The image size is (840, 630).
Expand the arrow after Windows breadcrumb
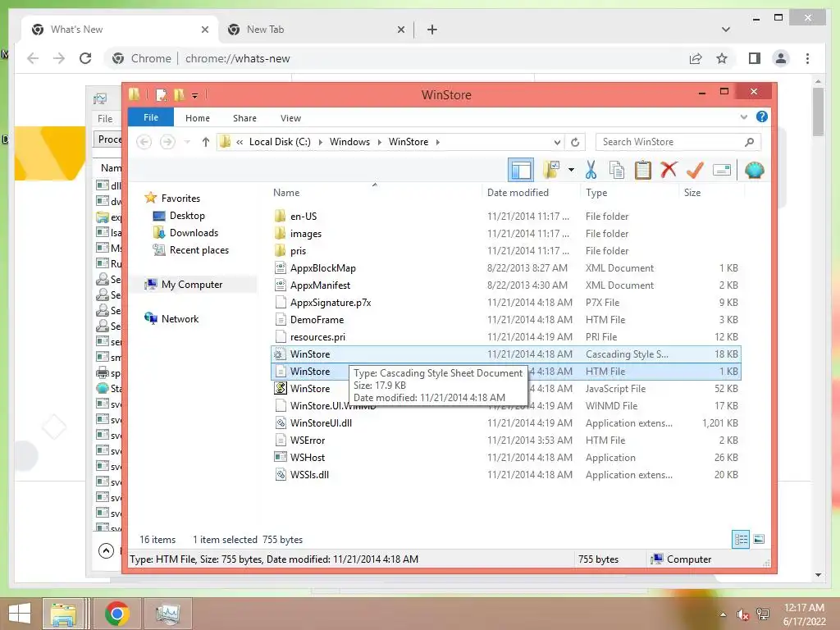tap(379, 142)
